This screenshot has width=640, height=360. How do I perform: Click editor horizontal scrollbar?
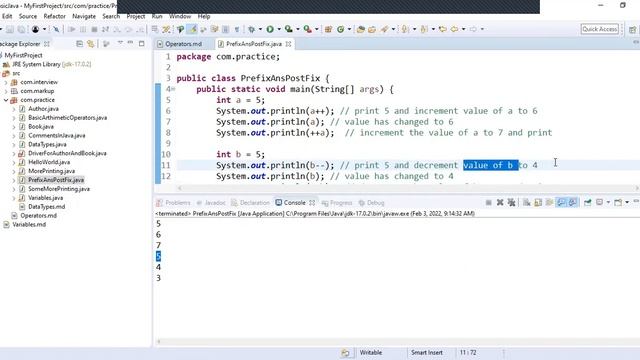tap(408, 188)
